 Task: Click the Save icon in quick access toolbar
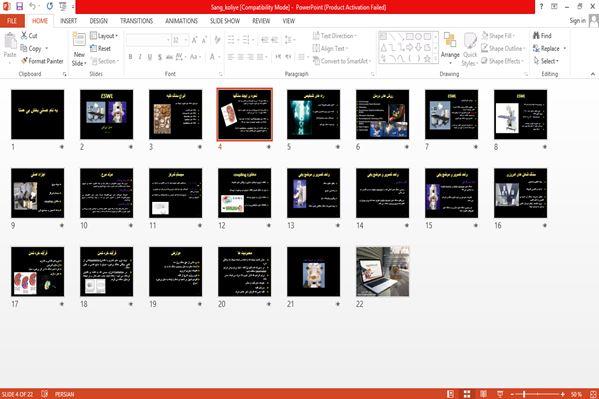tap(19, 6)
